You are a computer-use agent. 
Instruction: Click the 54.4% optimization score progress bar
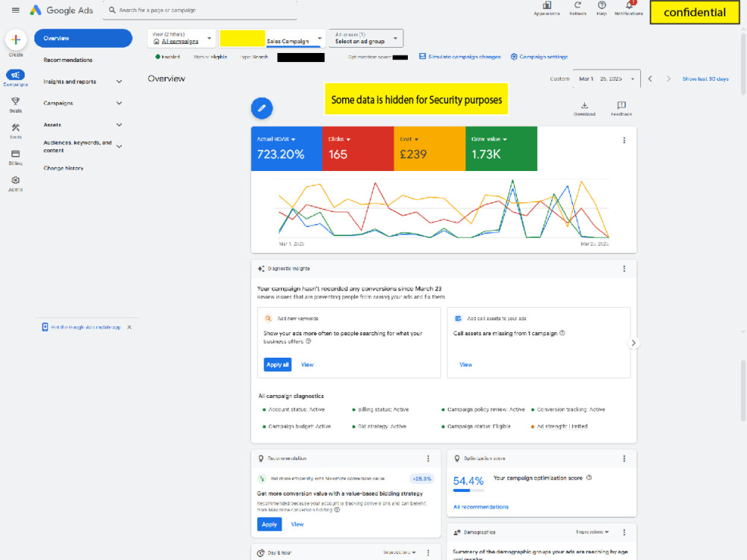(468, 491)
